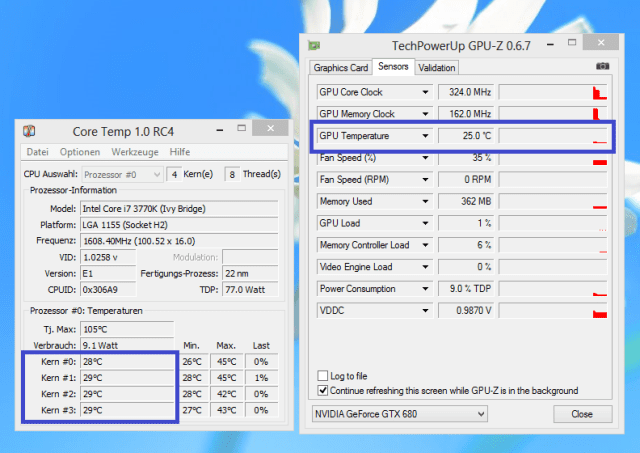Viewport: 640px width, 453px height.
Task: Click the GPU Core Clock value 324.0 MHz
Action: [x=466, y=92]
